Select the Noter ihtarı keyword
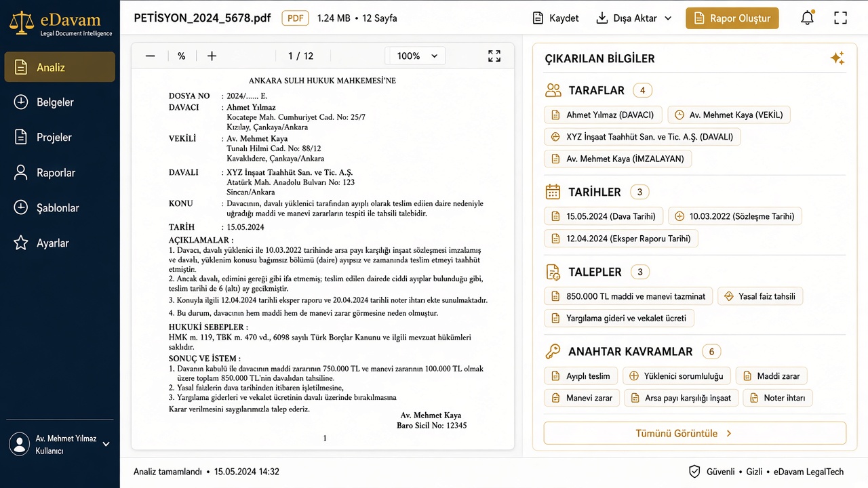The height and width of the screenshot is (488, 868). 778,398
